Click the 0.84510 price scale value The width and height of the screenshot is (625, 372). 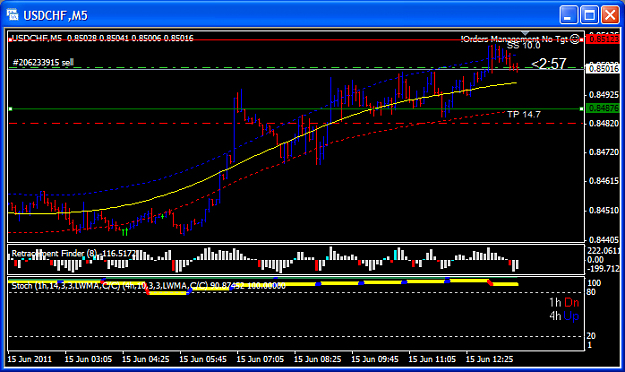(x=604, y=210)
